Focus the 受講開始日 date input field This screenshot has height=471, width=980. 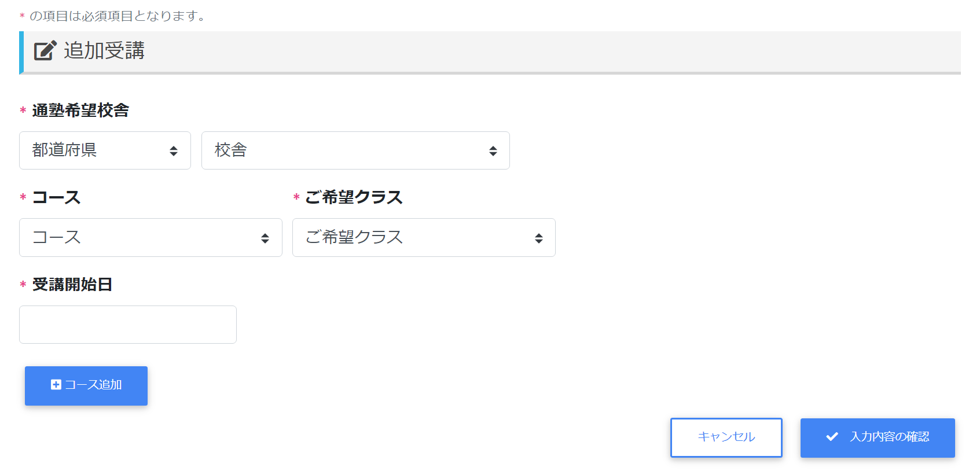tap(128, 325)
